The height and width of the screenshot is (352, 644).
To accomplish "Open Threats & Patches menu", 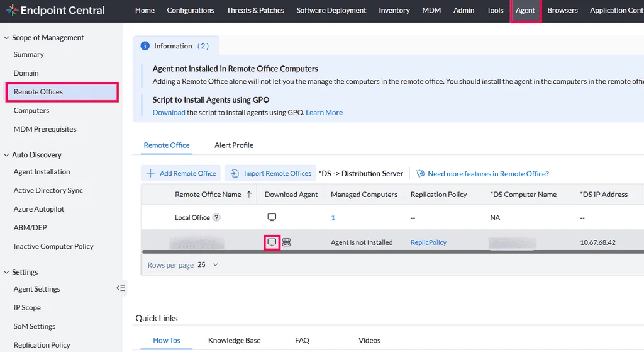I will tap(255, 10).
